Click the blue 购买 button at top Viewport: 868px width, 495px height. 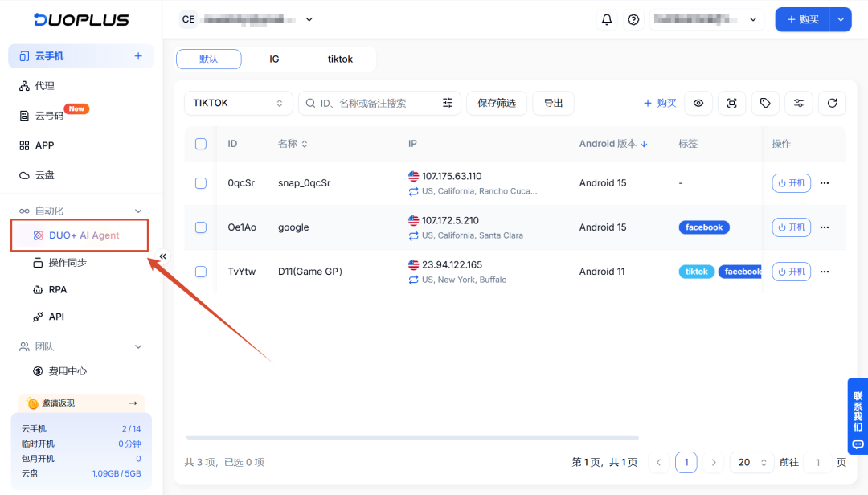(x=803, y=19)
